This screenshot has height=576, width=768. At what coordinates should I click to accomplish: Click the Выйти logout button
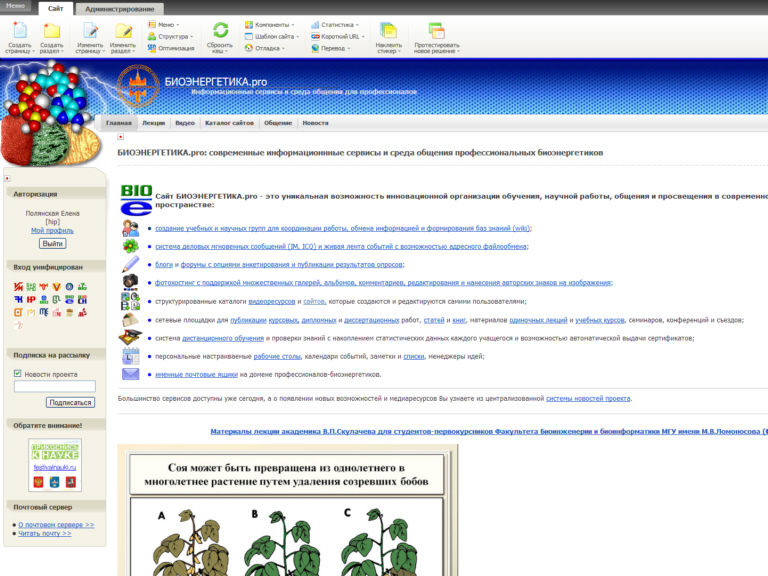click(x=52, y=243)
